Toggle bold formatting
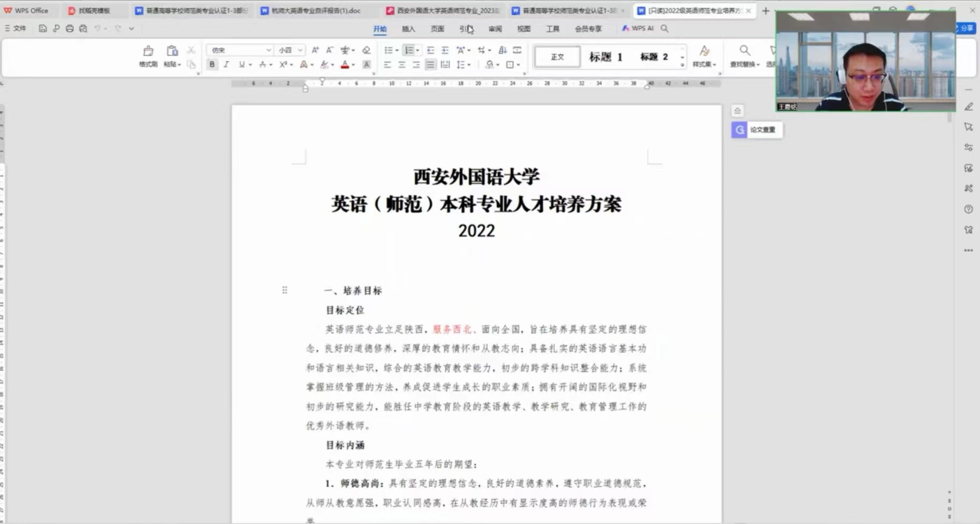The width and height of the screenshot is (980, 524). (212, 65)
